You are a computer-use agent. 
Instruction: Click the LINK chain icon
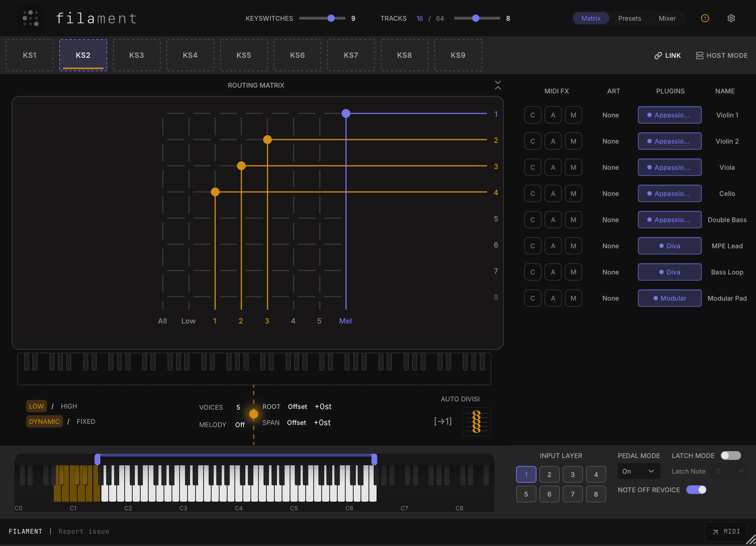658,56
